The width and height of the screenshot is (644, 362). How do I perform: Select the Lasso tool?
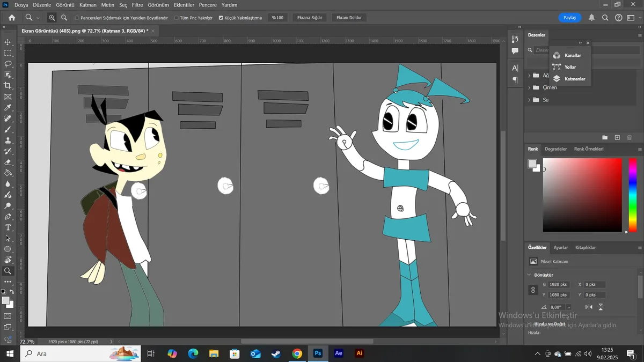point(8,64)
